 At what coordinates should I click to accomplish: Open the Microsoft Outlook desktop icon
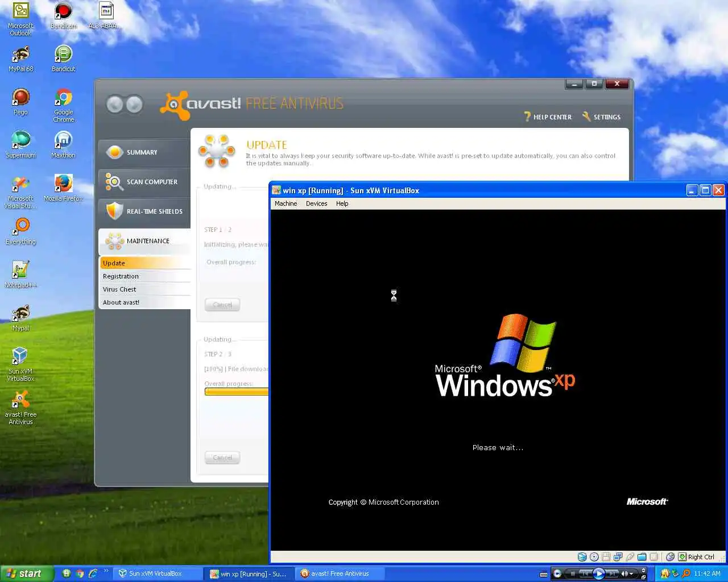[x=20, y=19]
